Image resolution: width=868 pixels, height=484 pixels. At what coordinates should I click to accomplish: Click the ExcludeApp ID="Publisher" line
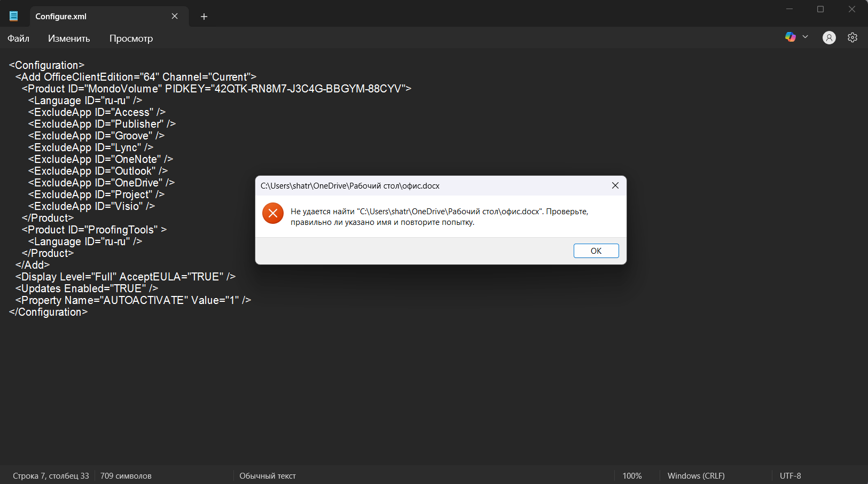click(x=102, y=124)
